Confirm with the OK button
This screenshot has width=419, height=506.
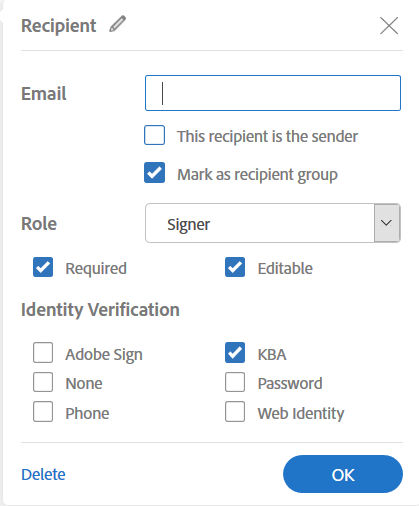coord(343,474)
